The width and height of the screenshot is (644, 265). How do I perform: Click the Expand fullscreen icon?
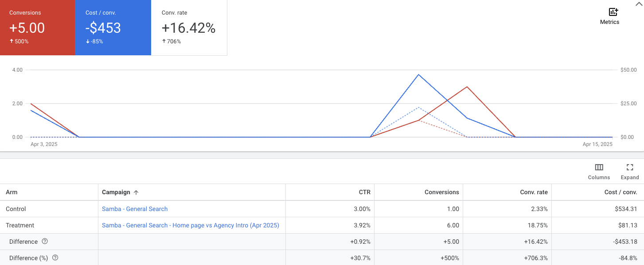(630, 167)
